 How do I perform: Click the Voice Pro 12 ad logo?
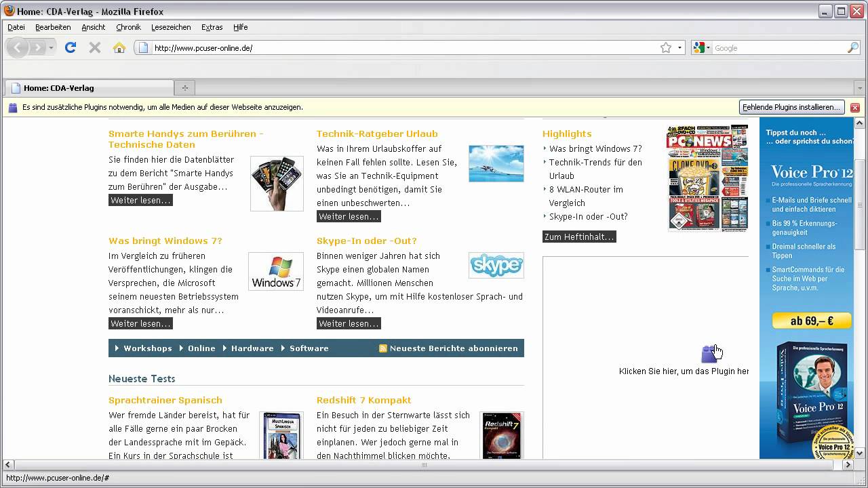(x=811, y=172)
